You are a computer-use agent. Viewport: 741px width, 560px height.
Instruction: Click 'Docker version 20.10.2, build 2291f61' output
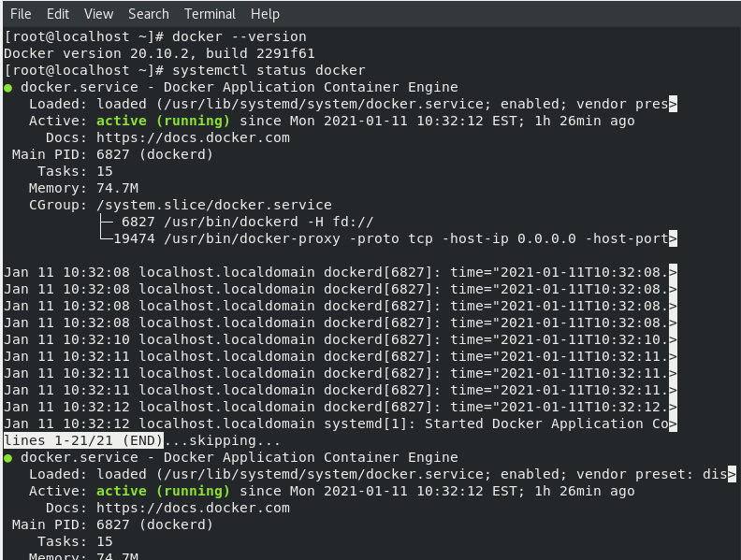pyautogui.click(x=159, y=53)
